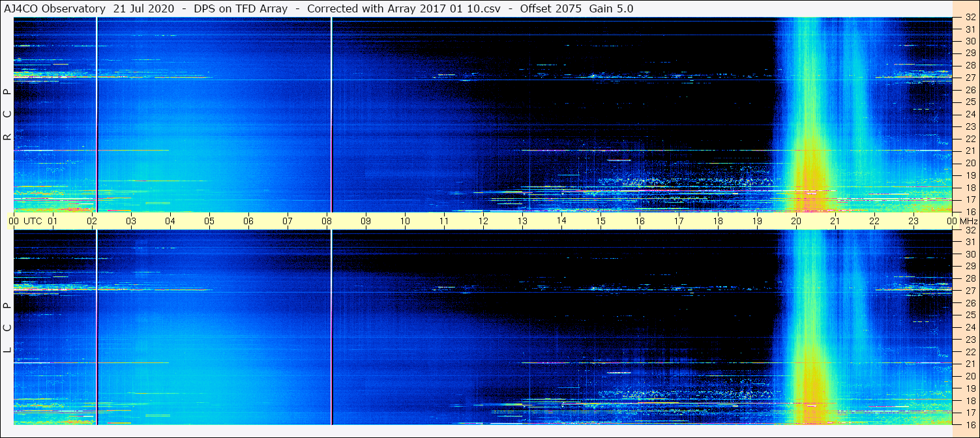Click the 18 MHz label of the RCP panel
The width and height of the screenshot is (980, 438).
(970, 187)
